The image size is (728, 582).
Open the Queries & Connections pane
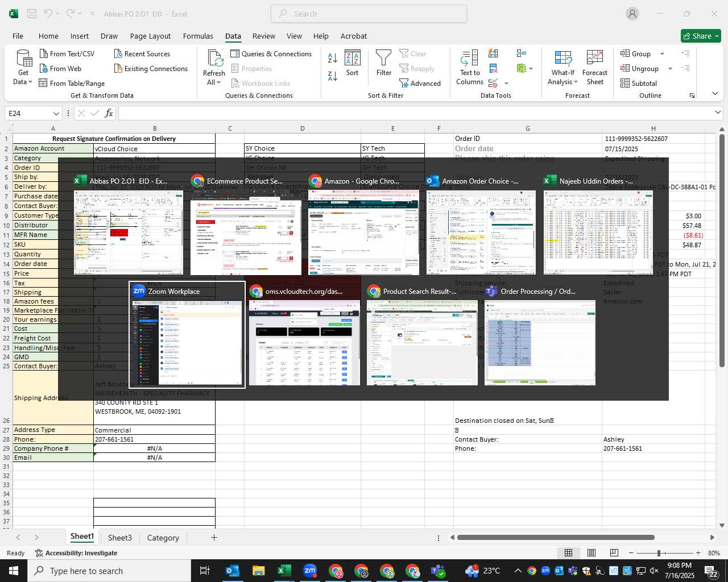pyautogui.click(x=271, y=53)
